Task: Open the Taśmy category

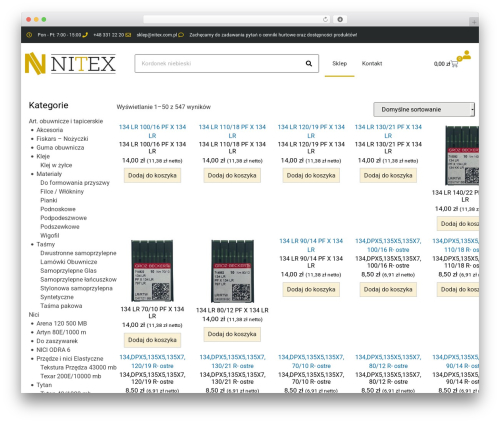Action: pyautogui.click(x=46, y=244)
